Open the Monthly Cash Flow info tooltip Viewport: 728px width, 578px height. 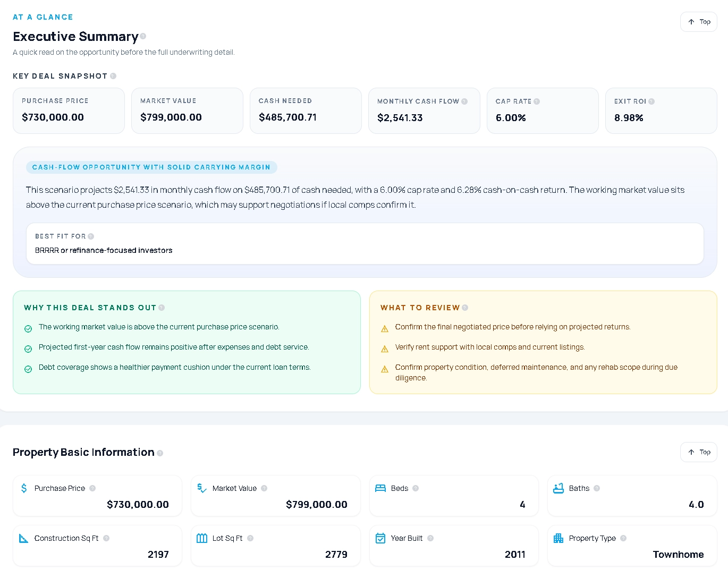point(464,101)
